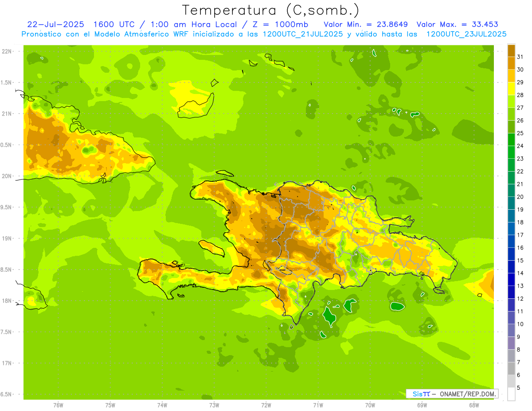532x411 pixels.
Task: Click the 76W longitude axis label
Action: click(58, 405)
